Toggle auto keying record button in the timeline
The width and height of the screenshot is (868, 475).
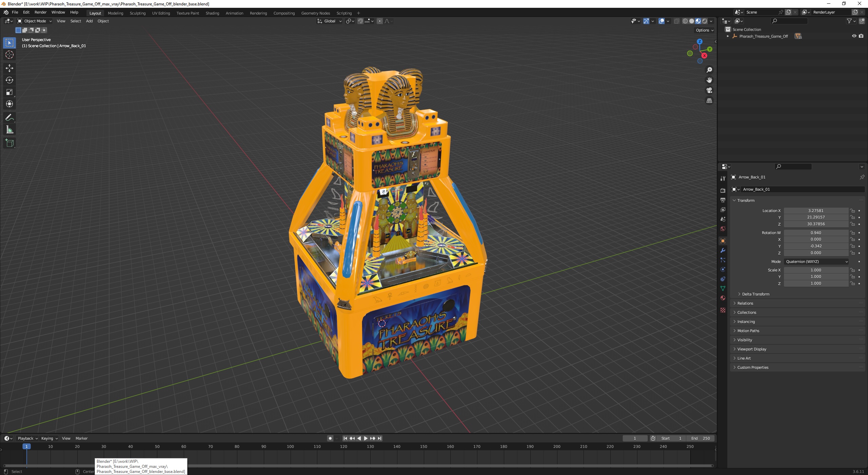330,438
